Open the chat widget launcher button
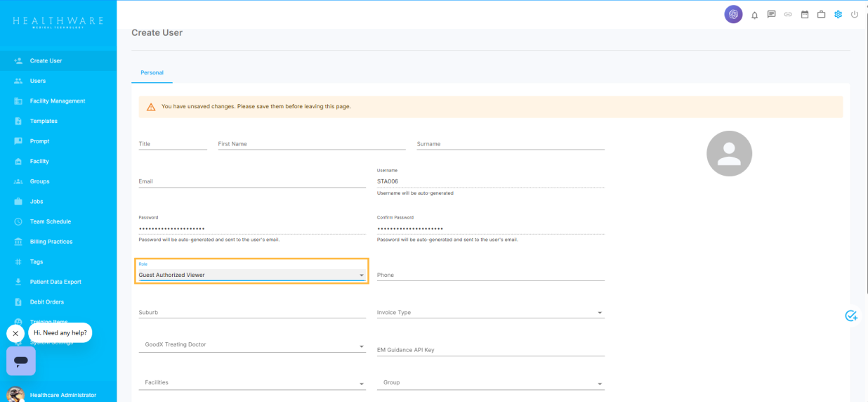The image size is (868, 402). pyautogui.click(x=21, y=361)
